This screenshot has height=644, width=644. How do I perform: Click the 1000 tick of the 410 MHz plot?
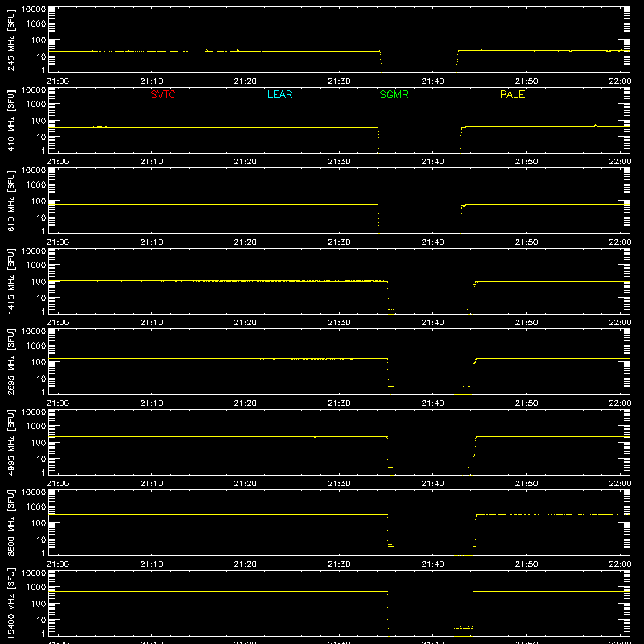[36, 104]
